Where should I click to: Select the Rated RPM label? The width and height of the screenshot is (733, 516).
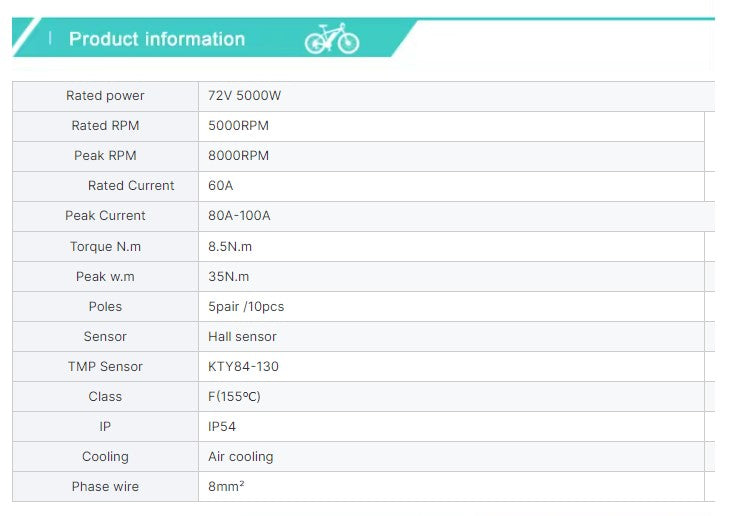pos(105,126)
